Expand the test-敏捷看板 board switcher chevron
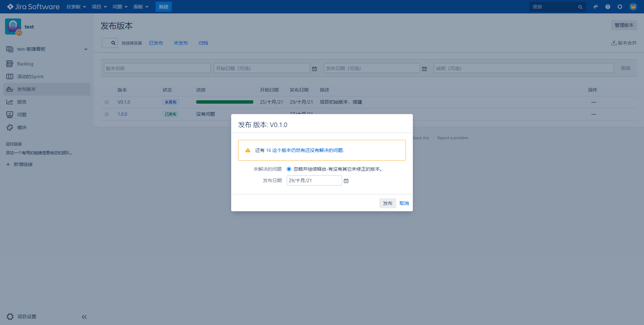The height and width of the screenshot is (325, 644). click(86, 49)
